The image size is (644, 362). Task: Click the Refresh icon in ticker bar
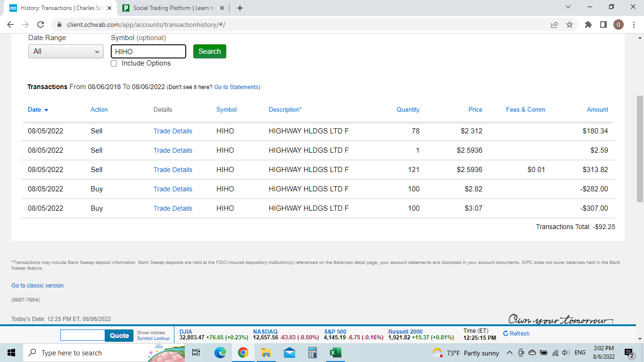pyautogui.click(x=506, y=333)
